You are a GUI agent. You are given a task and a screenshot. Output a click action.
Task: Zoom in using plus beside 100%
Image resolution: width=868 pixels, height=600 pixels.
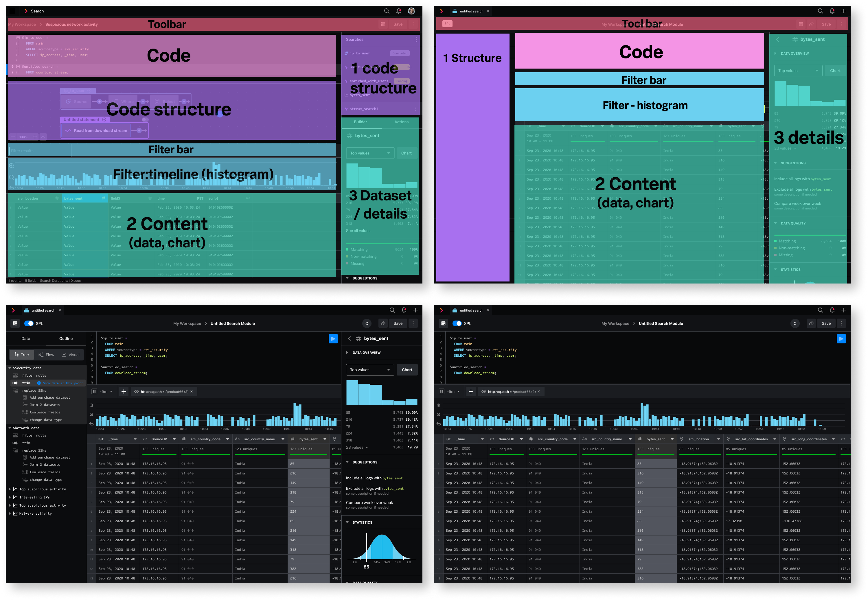pyautogui.click(x=35, y=137)
